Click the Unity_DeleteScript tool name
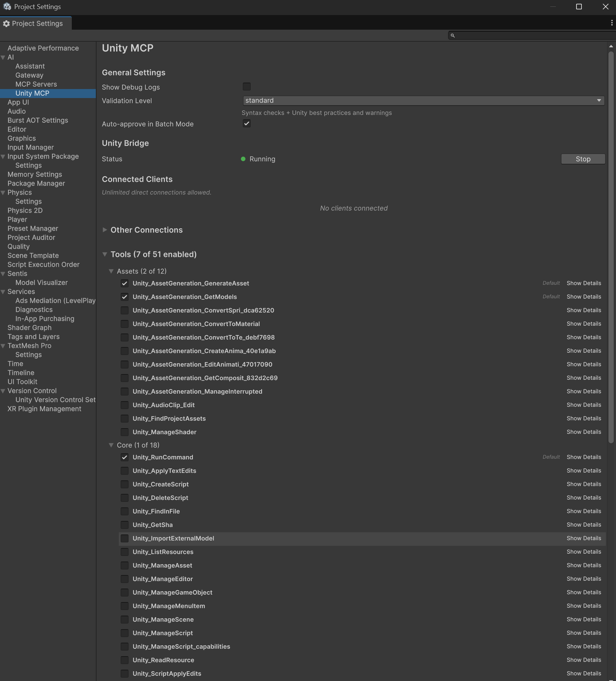This screenshot has width=616, height=681. pyautogui.click(x=160, y=498)
